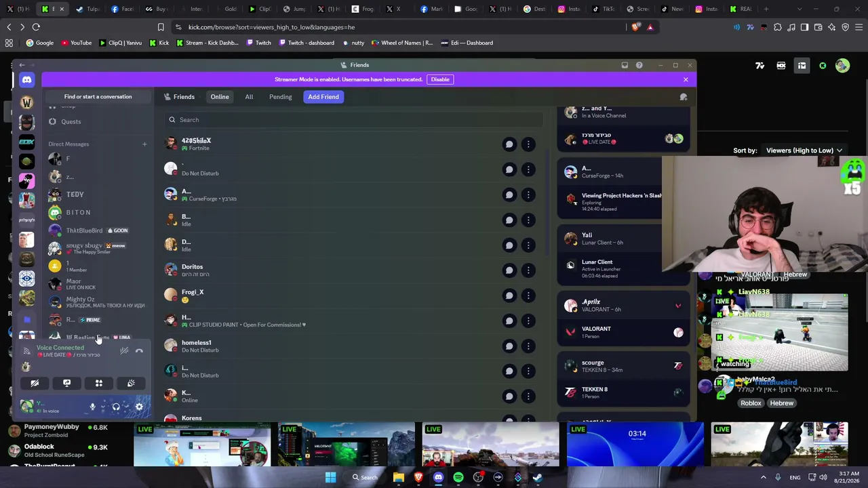Open Voice Connected channel details
Viewport: 868px width, 488px height.
(68, 351)
